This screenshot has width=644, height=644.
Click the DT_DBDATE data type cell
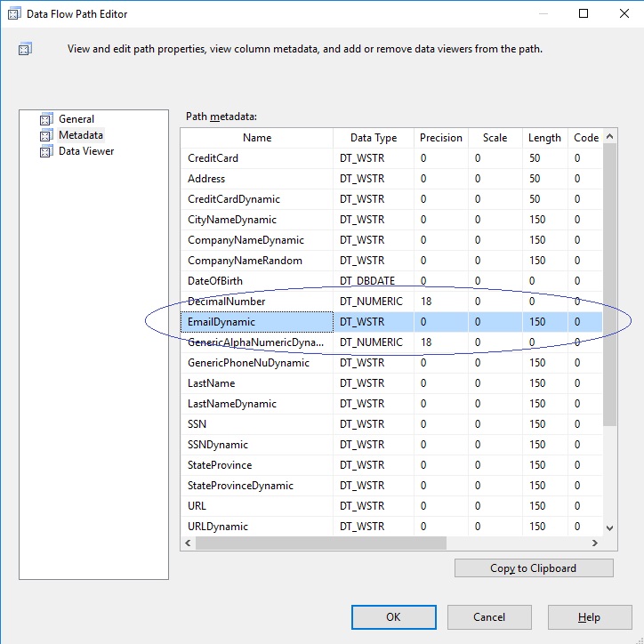point(374,281)
